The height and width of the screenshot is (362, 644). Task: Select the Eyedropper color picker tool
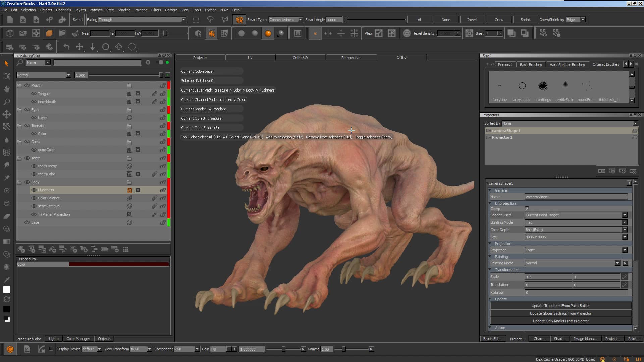(x=7, y=280)
